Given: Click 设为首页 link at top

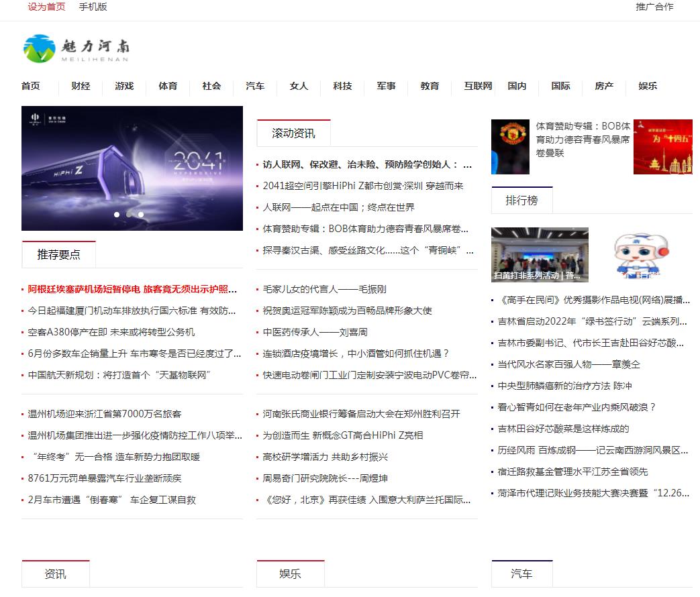Looking at the screenshot, I should [x=46, y=7].
